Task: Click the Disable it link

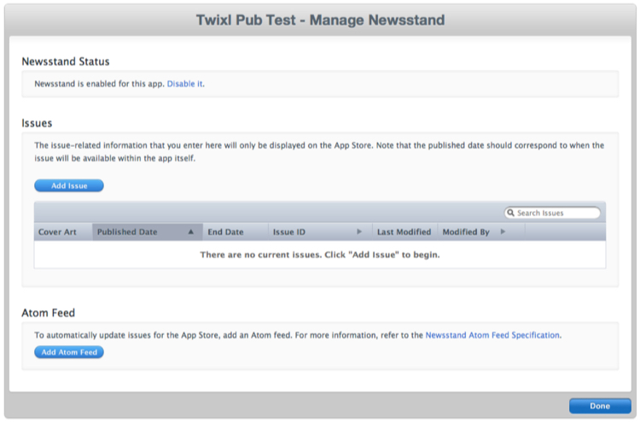Action: [x=185, y=84]
